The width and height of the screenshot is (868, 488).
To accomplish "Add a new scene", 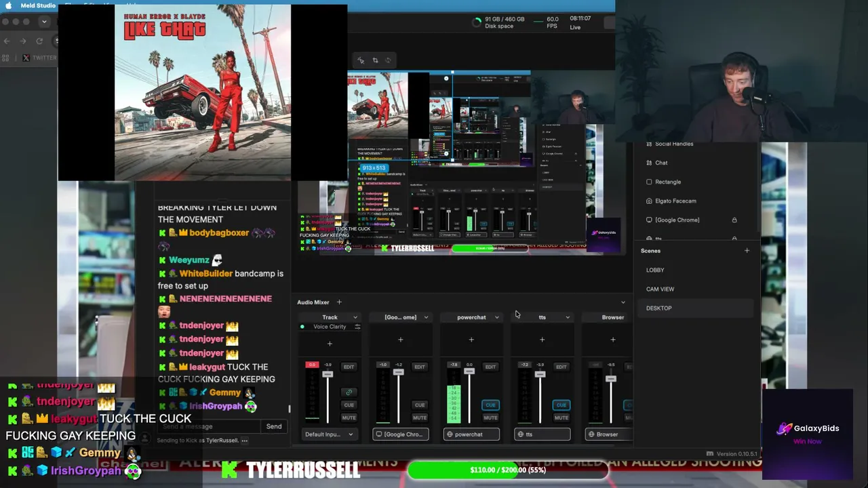I will click(747, 251).
